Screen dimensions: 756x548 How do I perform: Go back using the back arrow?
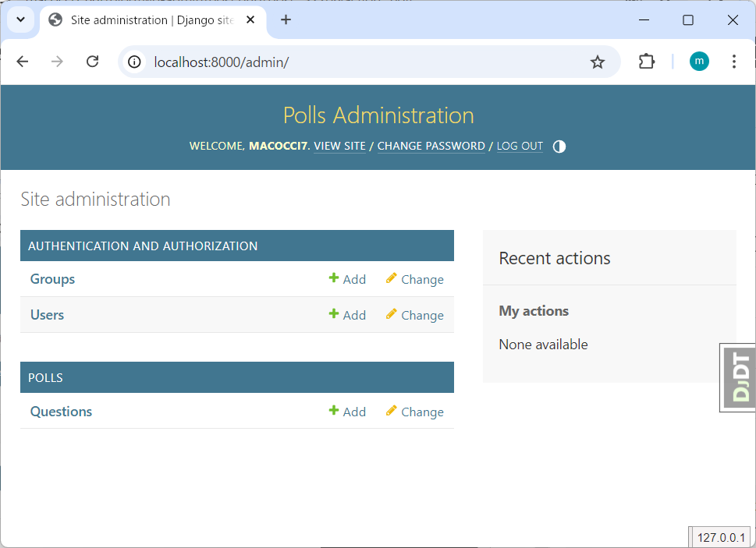[23, 62]
